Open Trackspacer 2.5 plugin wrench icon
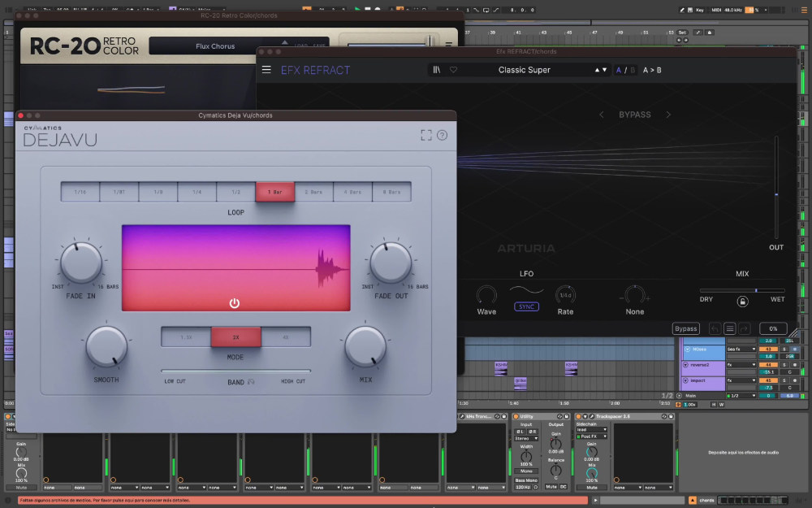The height and width of the screenshot is (508, 812). (x=591, y=416)
